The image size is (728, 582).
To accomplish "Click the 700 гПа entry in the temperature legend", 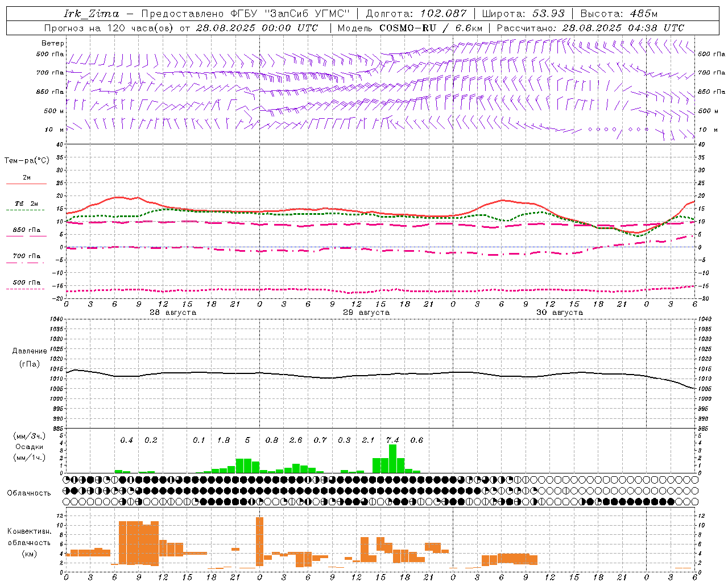I will 27,259.
